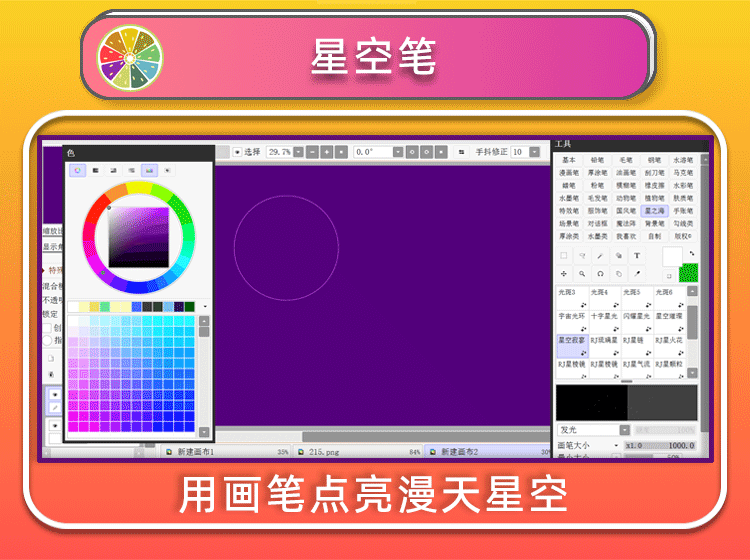Swap foreground and background colors
The height and width of the screenshot is (560, 750).
click(x=692, y=253)
